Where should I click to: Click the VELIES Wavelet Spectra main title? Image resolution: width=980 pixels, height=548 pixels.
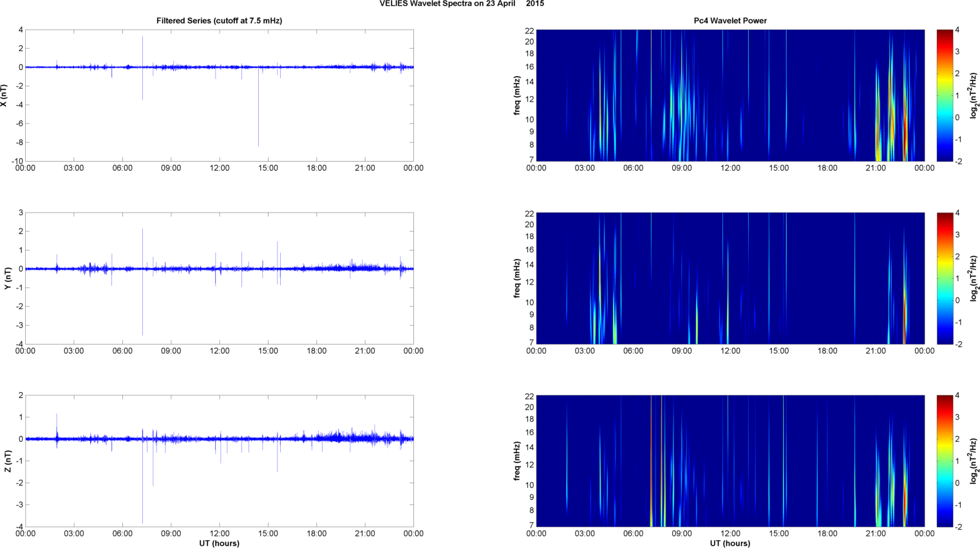point(461,4)
